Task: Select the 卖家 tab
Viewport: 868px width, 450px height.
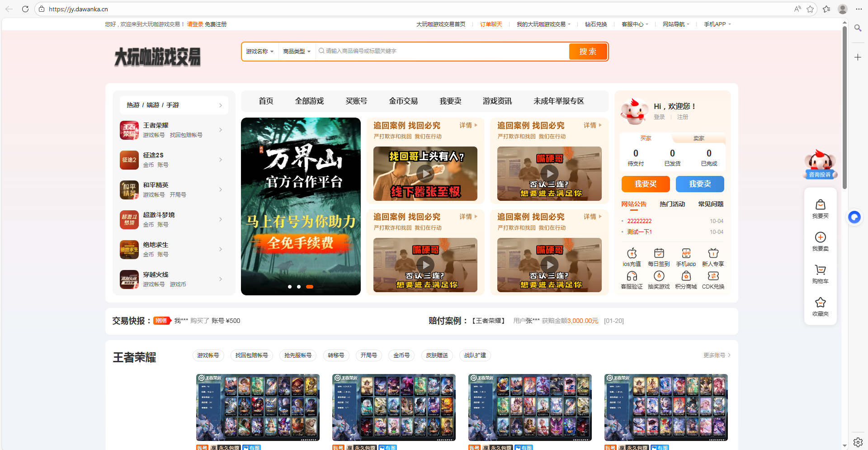Action: (699, 138)
